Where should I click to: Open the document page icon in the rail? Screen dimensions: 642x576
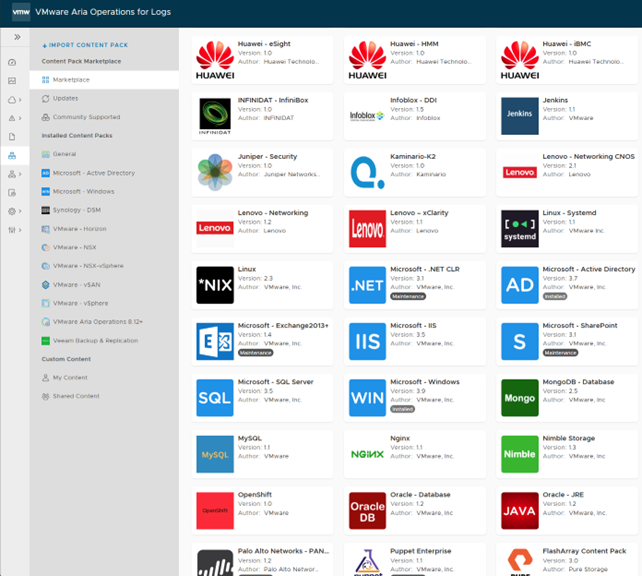point(12,137)
